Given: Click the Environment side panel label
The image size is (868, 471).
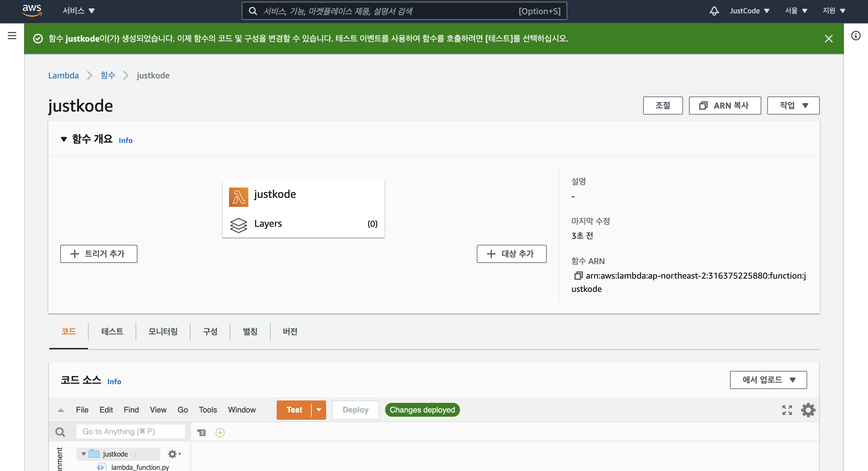Looking at the screenshot, I should [60, 459].
